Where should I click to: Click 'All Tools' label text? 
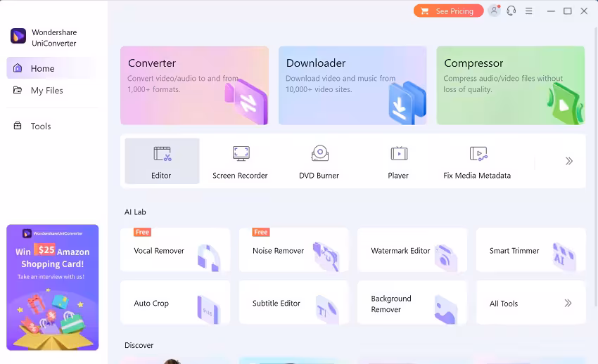click(x=504, y=304)
